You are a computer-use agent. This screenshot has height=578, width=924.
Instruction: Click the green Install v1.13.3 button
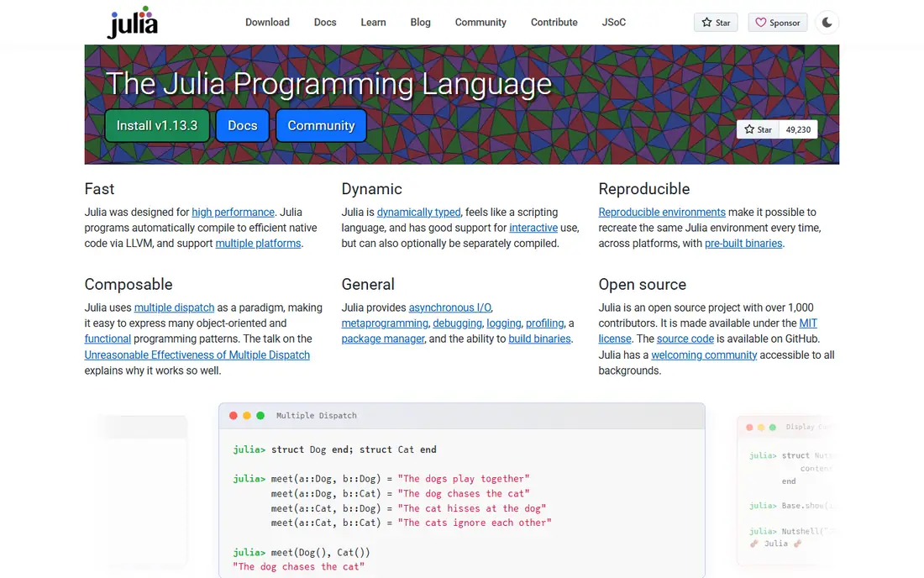coord(157,125)
